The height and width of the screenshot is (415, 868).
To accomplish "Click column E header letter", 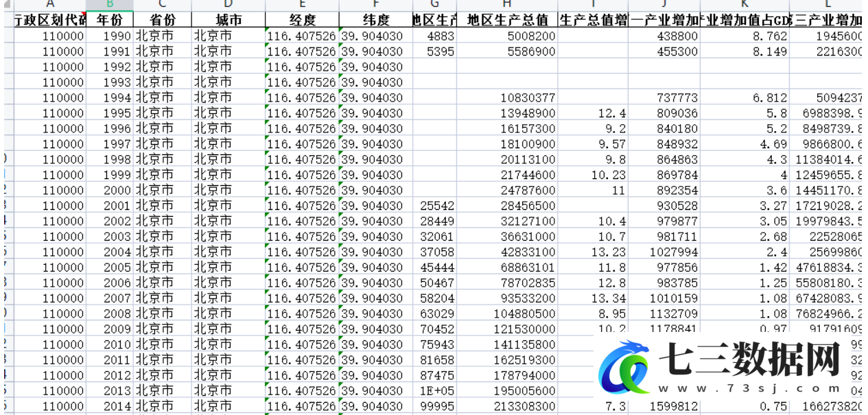I will click(302, 5).
